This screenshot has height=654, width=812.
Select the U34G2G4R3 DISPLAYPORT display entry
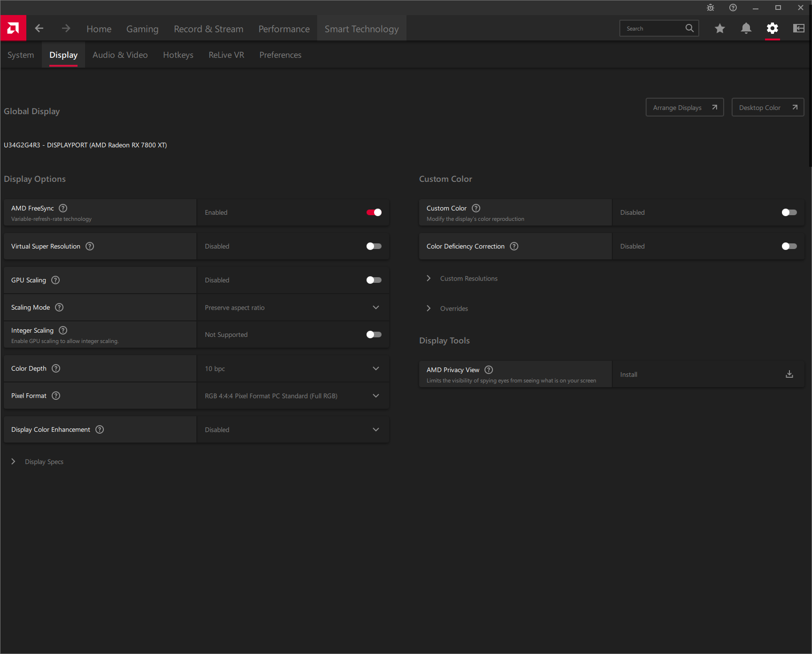(x=86, y=145)
